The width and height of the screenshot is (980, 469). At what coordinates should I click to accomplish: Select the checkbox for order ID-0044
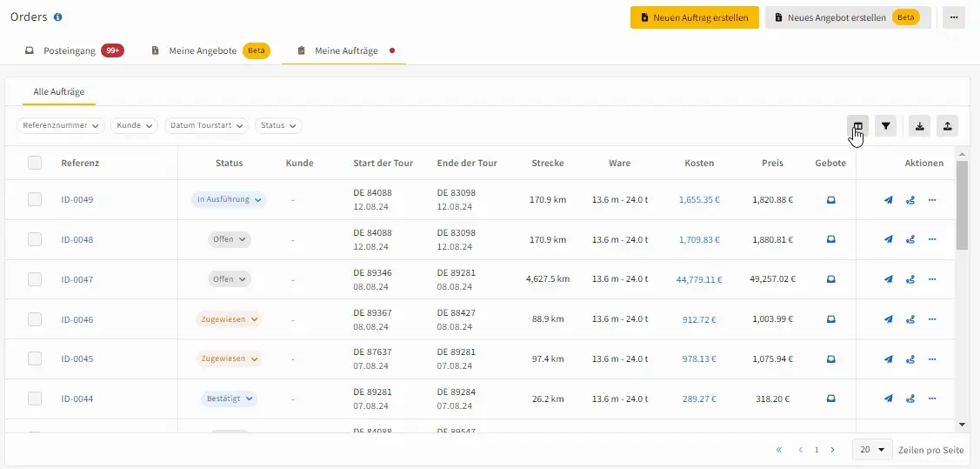35,399
